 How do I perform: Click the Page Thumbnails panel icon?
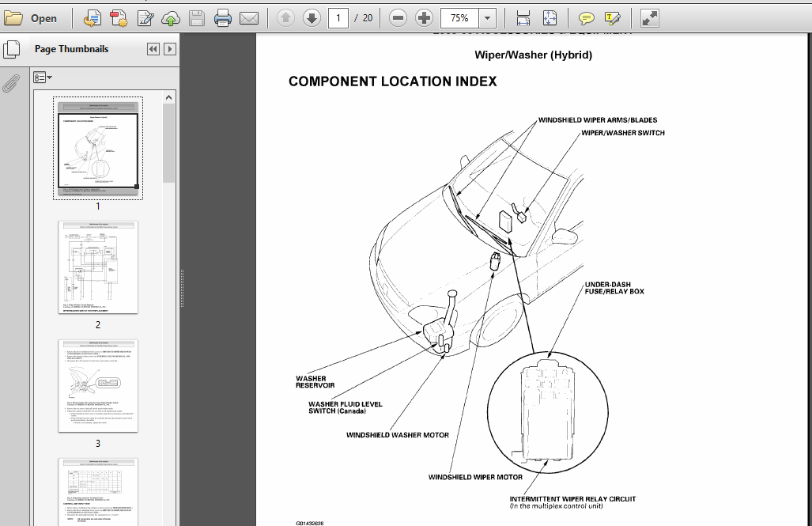tap(11, 49)
